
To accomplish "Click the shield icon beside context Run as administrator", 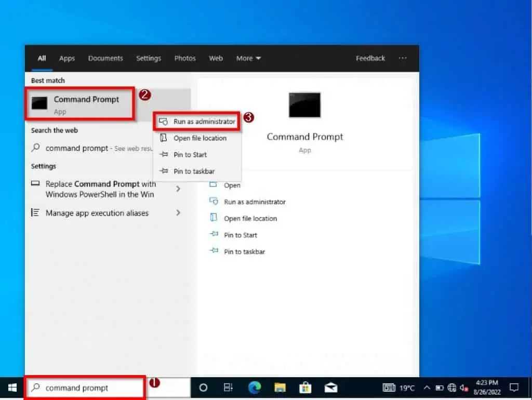I will pos(163,122).
